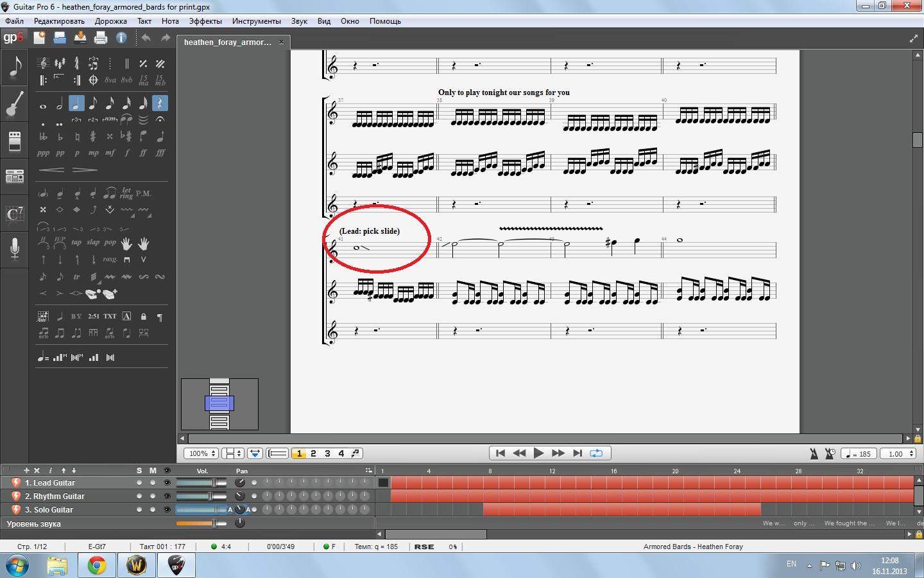924x578 pixels.
Task: Select the eighth note duration
Action: (93, 103)
